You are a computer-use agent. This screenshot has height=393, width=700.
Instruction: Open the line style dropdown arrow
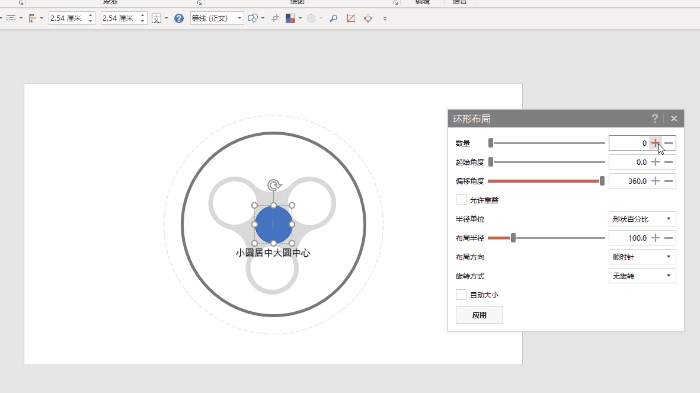coord(21,18)
